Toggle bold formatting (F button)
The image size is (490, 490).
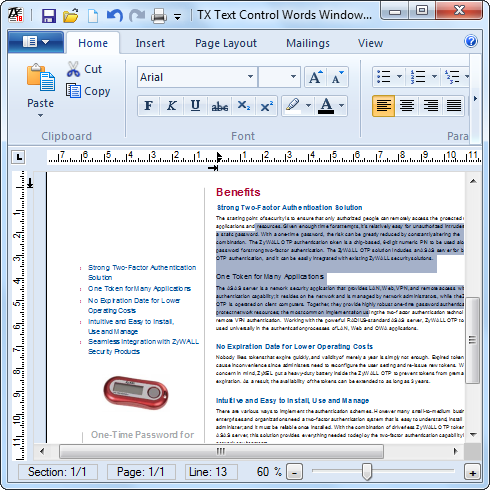(149, 106)
